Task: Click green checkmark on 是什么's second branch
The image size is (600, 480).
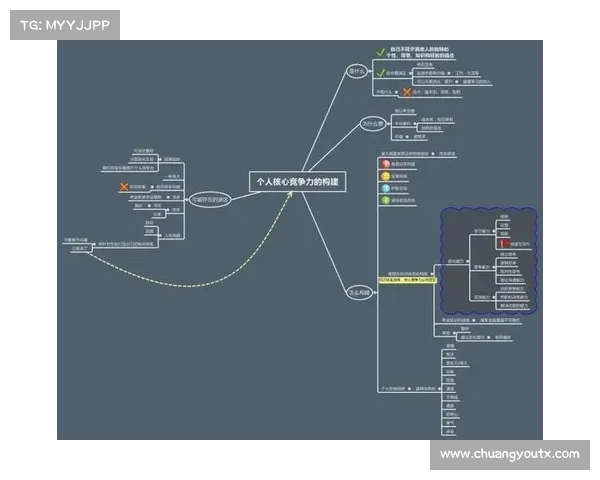Action: click(380, 73)
